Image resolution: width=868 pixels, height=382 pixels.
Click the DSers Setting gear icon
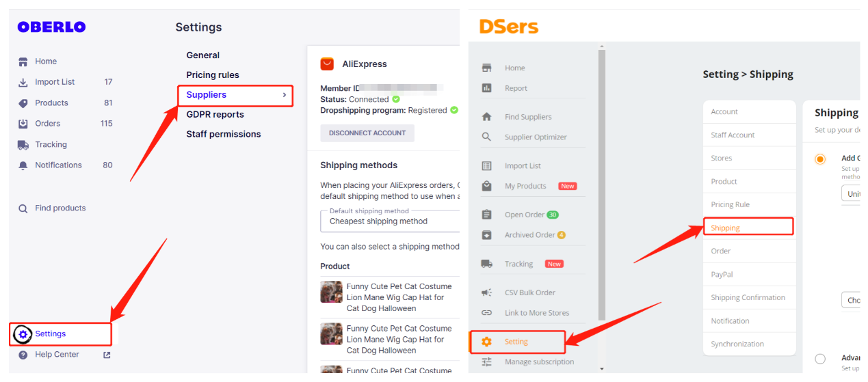pos(487,342)
